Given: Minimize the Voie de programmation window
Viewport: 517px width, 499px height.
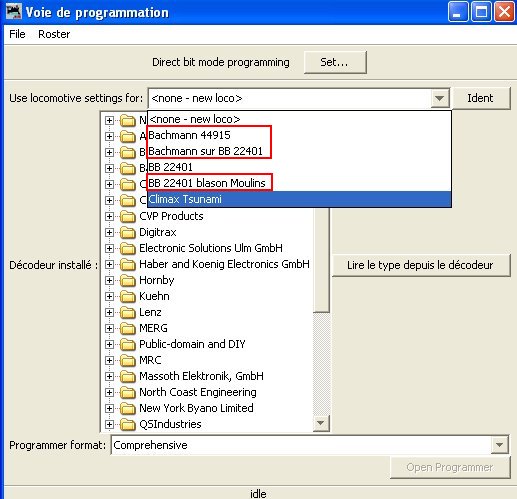Looking at the screenshot, I should pyautogui.click(x=458, y=12).
